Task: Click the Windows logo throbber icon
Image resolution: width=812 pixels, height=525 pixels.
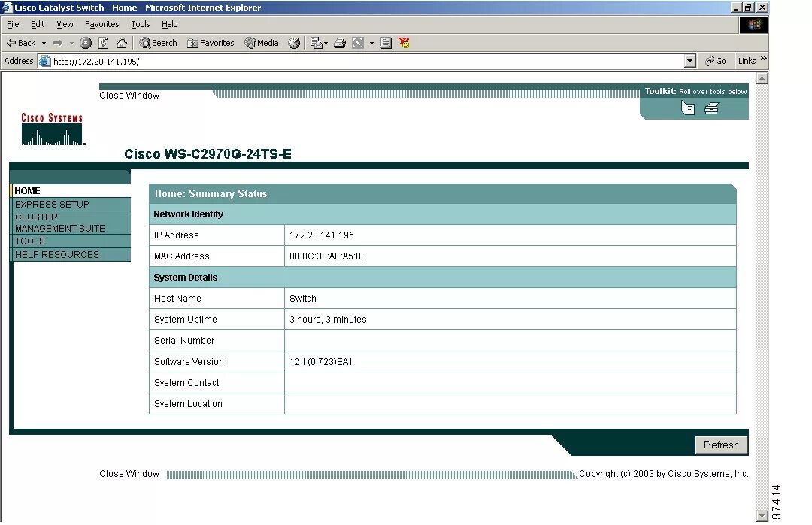Action: coord(754,24)
